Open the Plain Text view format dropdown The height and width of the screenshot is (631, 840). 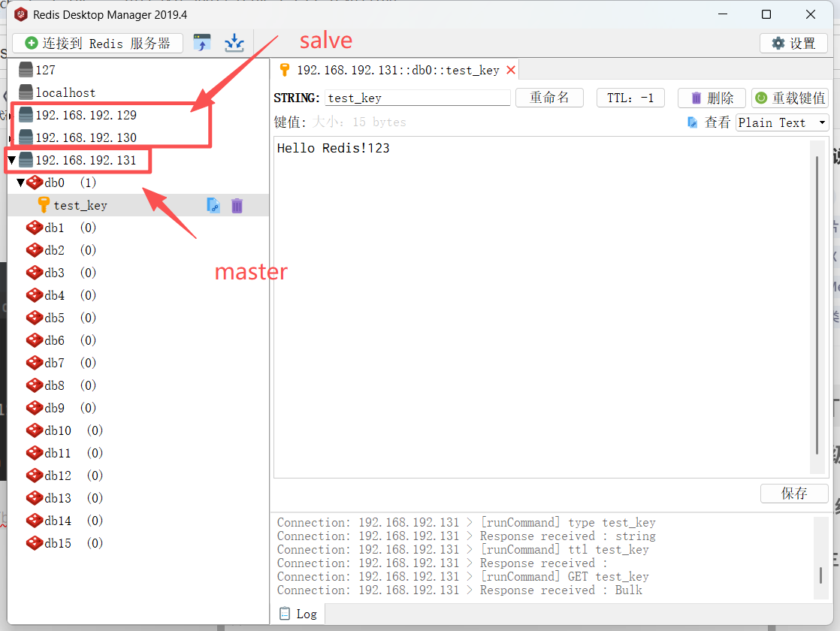(x=782, y=122)
